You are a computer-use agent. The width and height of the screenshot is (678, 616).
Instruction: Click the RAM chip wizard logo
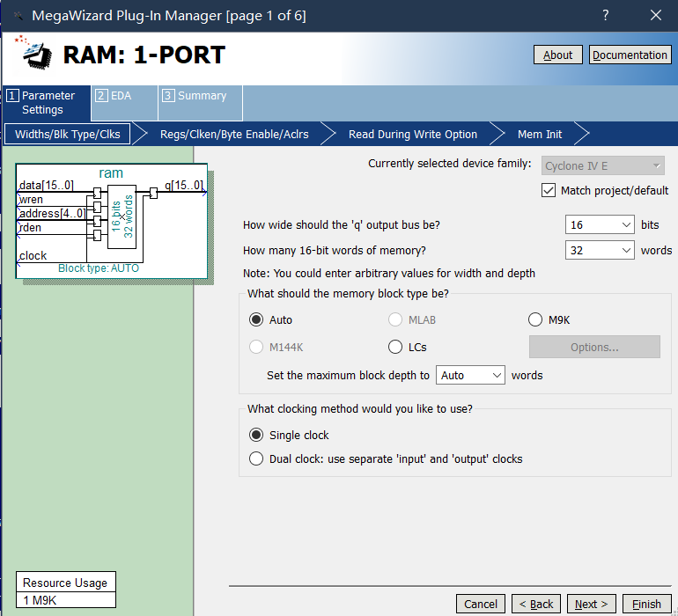tap(33, 53)
